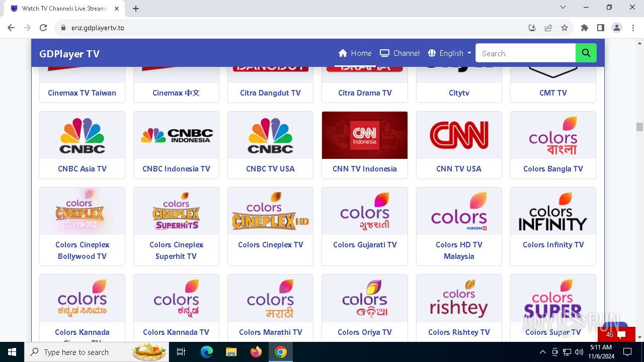The width and height of the screenshot is (644, 362).
Task: Click the Colors Marathi TV link
Action: (x=270, y=332)
